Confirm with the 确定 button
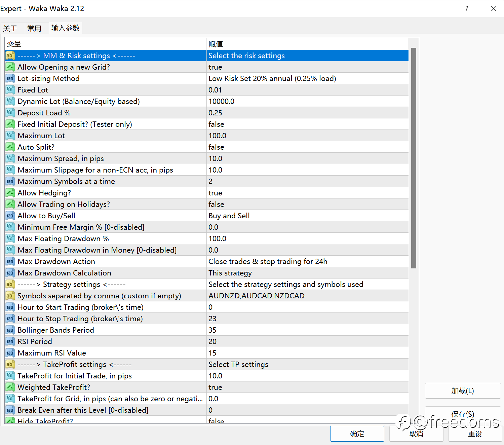Image resolution: width=504 pixels, height=445 pixels. (357, 434)
